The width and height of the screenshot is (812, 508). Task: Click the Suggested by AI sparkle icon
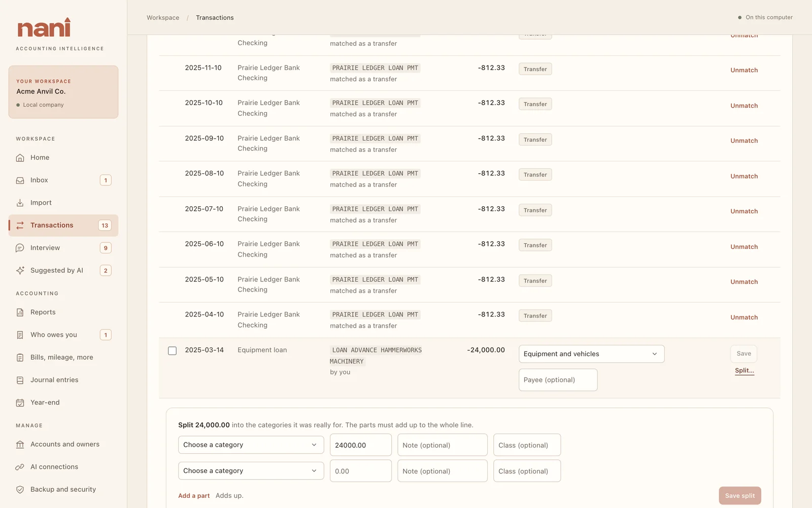click(20, 270)
